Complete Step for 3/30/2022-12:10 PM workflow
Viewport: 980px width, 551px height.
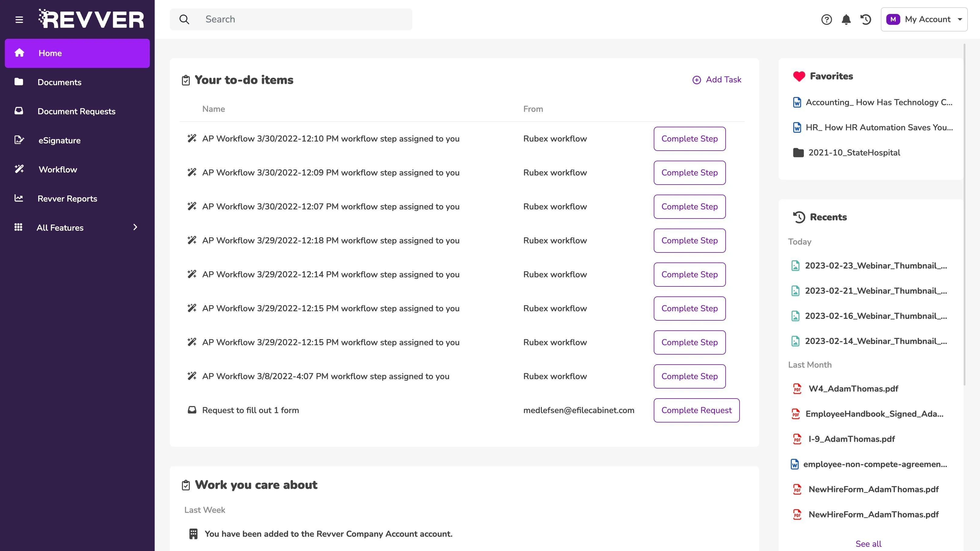[689, 139]
